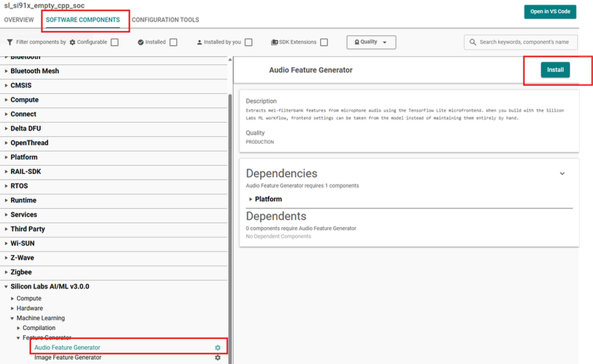The width and height of the screenshot is (593, 364).
Task: Expand Compute under Silicon Labs AI/ML
Action: (x=12, y=299)
